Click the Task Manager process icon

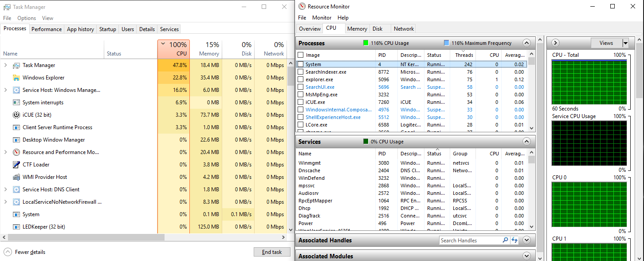point(16,65)
